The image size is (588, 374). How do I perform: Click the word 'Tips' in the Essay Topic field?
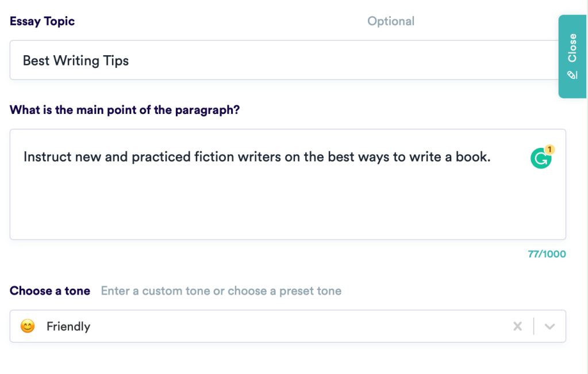[x=117, y=60]
